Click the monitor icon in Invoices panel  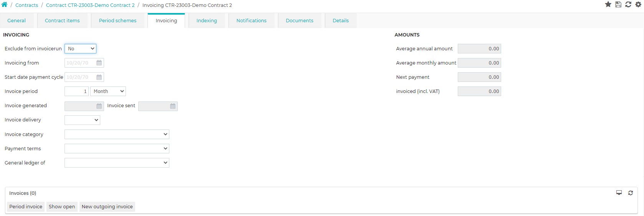(619, 193)
